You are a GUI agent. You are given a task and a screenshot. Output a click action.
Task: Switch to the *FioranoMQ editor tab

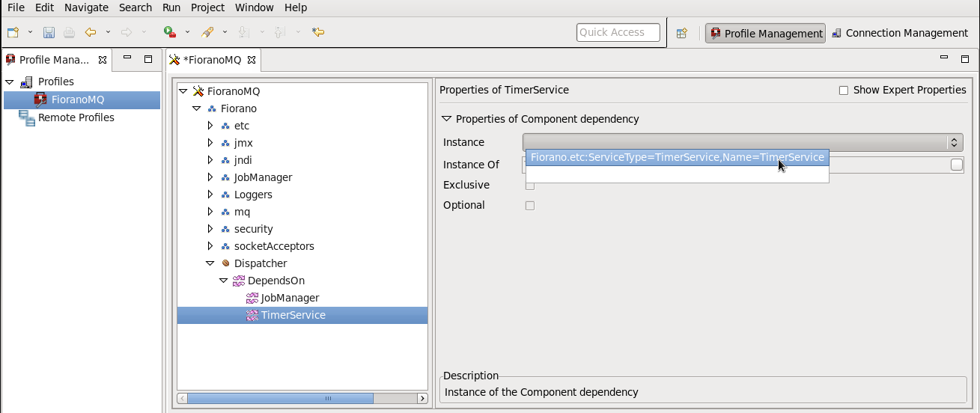point(213,60)
